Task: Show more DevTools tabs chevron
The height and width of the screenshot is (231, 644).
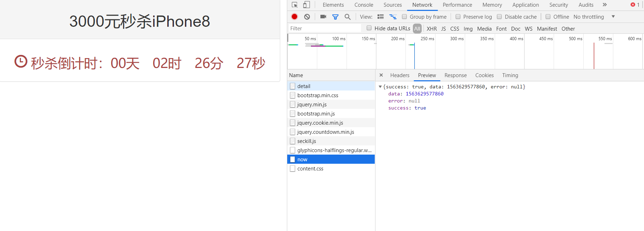Action: tap(604, 5)
